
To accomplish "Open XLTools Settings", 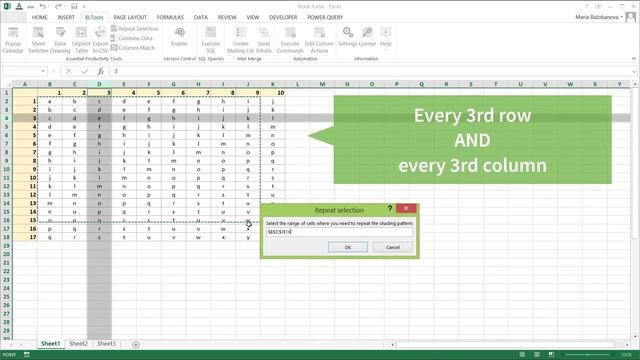I will [x=348, y=37].
